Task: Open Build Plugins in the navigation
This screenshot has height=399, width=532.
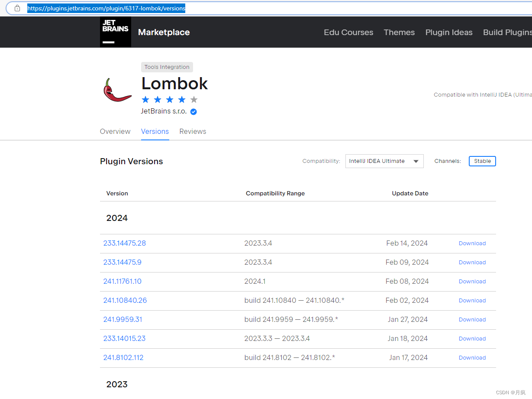Action: point(507,32)
